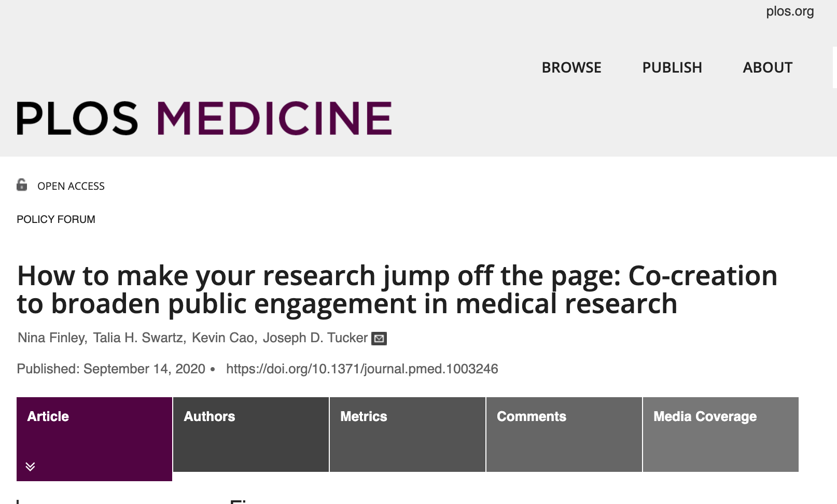Image resolution: width=837 pixels, height=504 pixels.
Task: Click the Open Access label text
Action: (x=71, y=186)
